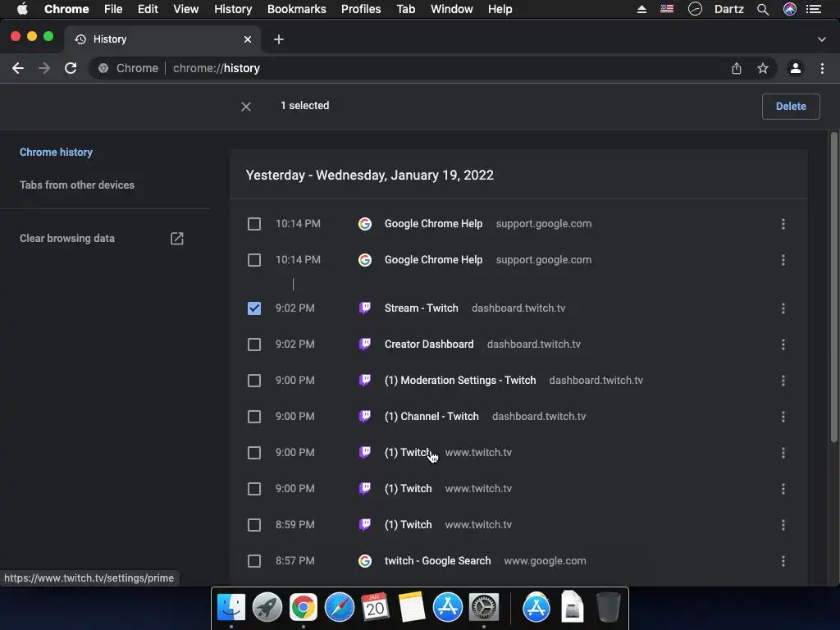
Task: Open more actions for Creator Dashboard entry
Action: (783, 344)
